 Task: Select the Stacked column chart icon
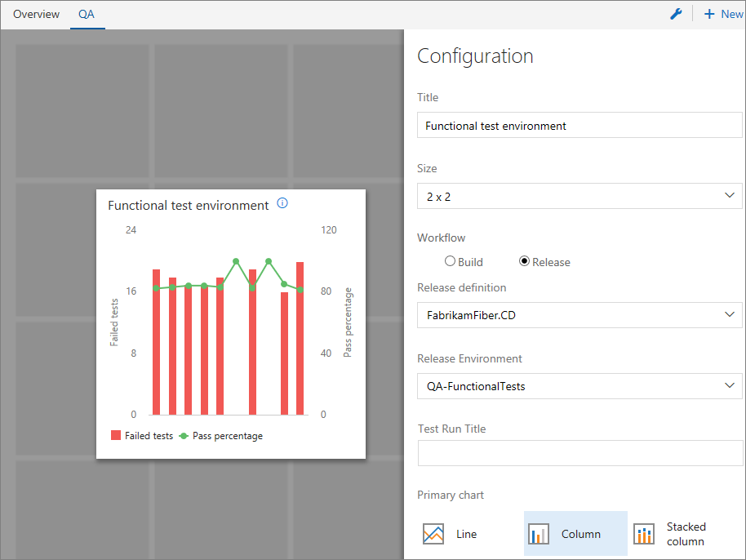tap(644, 534)
